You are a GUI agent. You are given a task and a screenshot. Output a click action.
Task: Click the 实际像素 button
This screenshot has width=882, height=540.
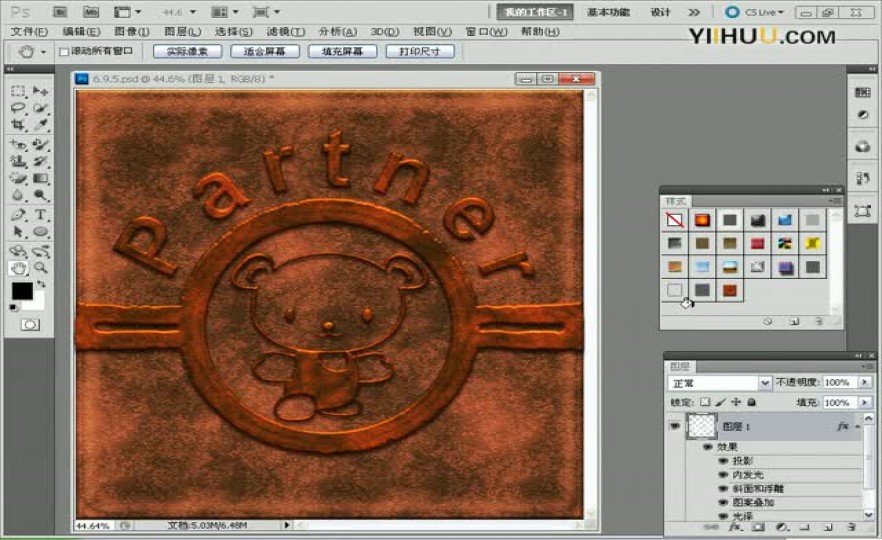(x=187, y=51)
